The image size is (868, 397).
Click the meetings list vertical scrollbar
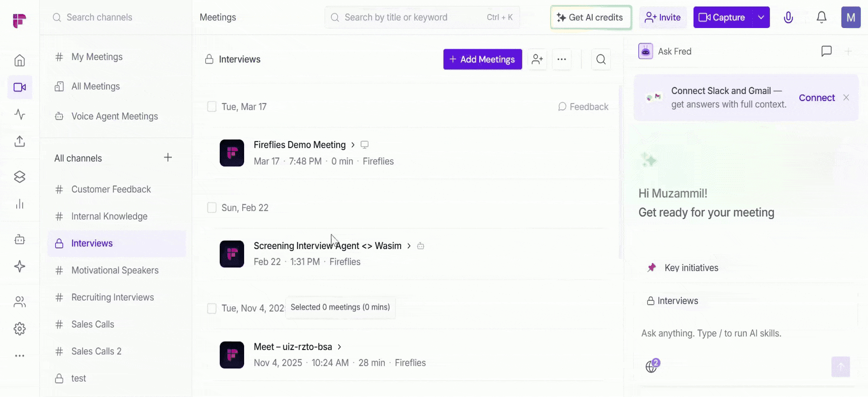click(621, 172)
